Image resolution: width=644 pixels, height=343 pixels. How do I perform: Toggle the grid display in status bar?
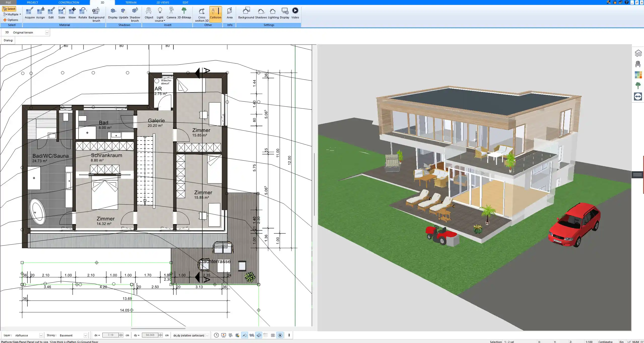(273, 335)
